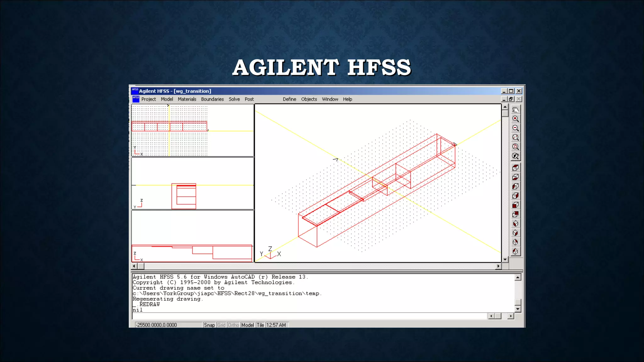Click the command window scroll up arrow
This screenshot has width=644, height=362.
518,277
